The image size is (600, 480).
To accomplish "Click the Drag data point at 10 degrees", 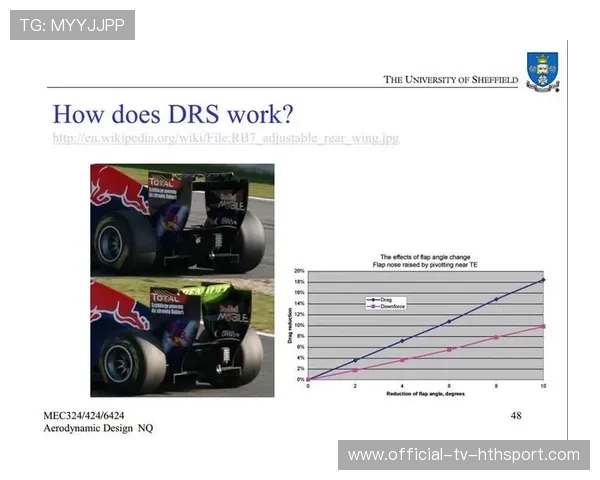I will 543,280.
